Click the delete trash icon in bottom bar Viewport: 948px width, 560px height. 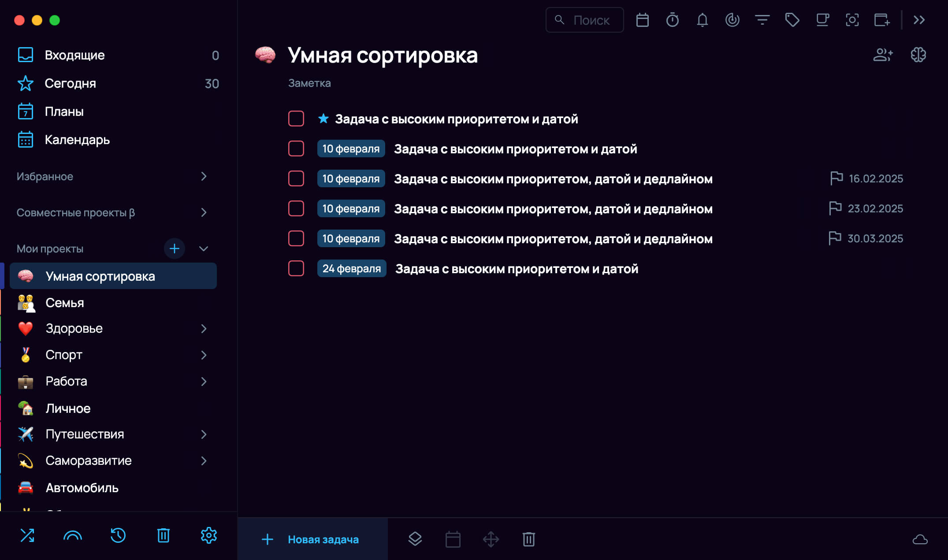[x=529, y=539]
